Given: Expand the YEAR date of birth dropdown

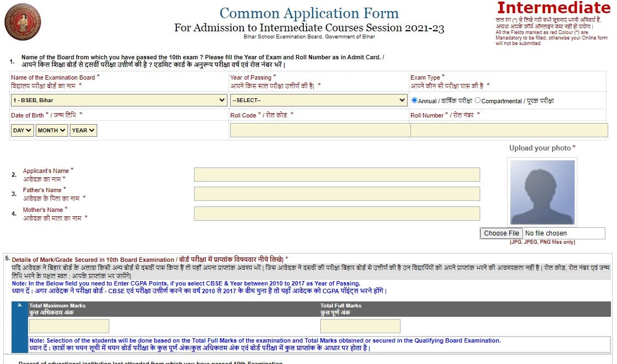Looking at the screenshot, I should tap(84, 130).
